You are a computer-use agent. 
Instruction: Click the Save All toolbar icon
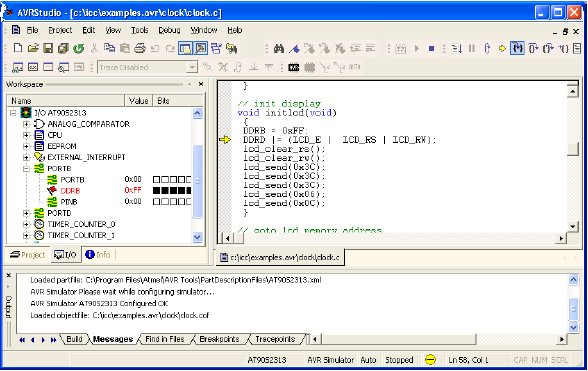pos(63,48)
